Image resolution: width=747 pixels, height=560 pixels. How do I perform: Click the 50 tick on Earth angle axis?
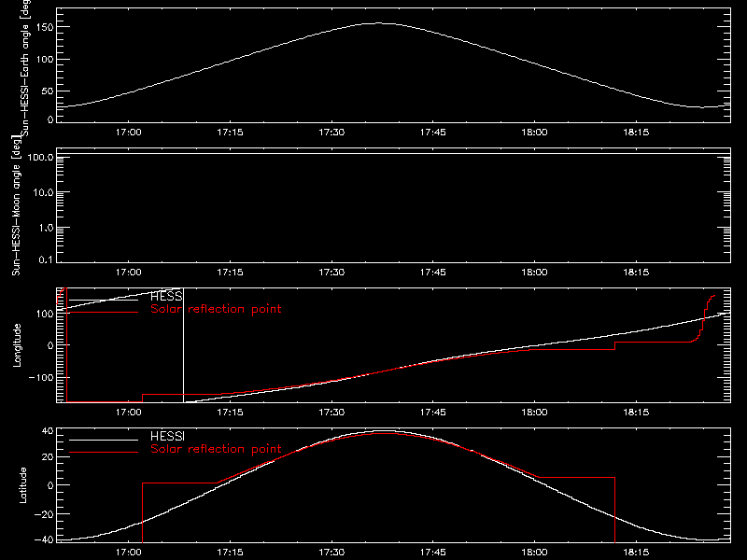click(48, 91)
